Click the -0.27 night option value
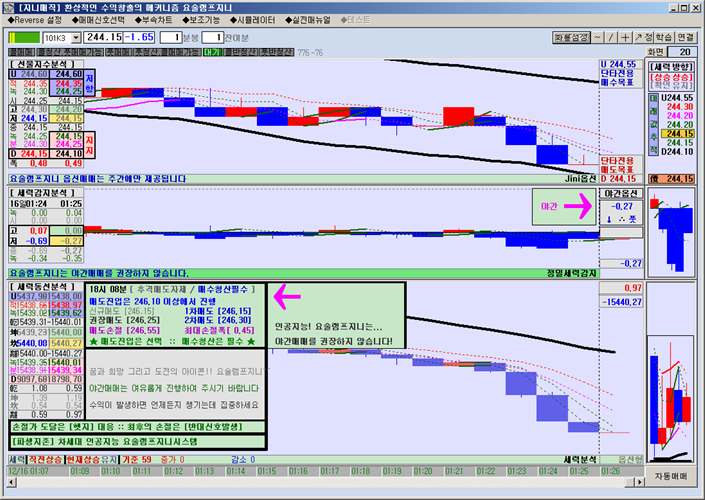This screenshot has width=705, height=500. tap(621, 207)
